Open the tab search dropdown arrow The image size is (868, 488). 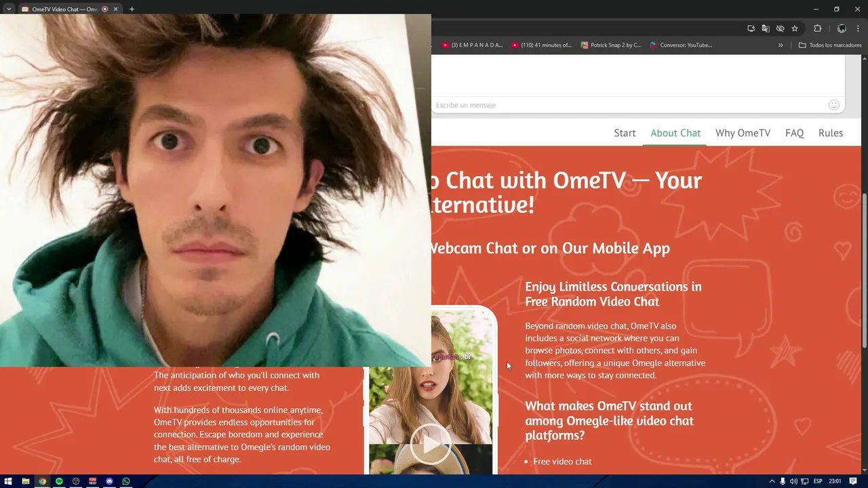[x=9, y=9]
